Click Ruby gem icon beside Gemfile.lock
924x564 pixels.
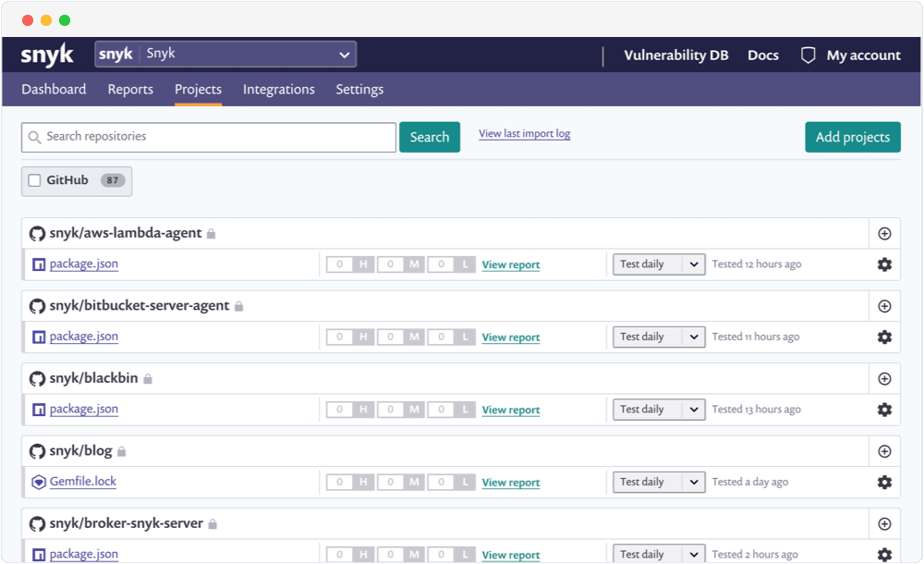39,482
